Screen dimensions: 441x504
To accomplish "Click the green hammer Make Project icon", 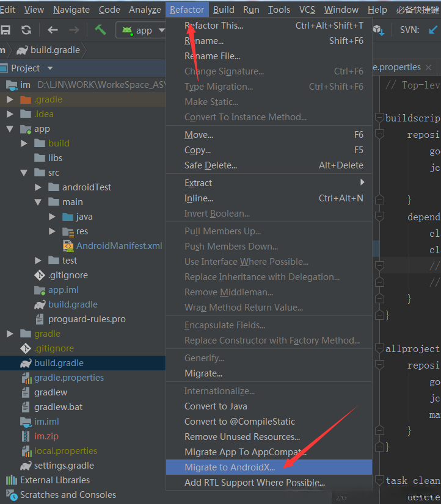I will click(x=100, y=30).
